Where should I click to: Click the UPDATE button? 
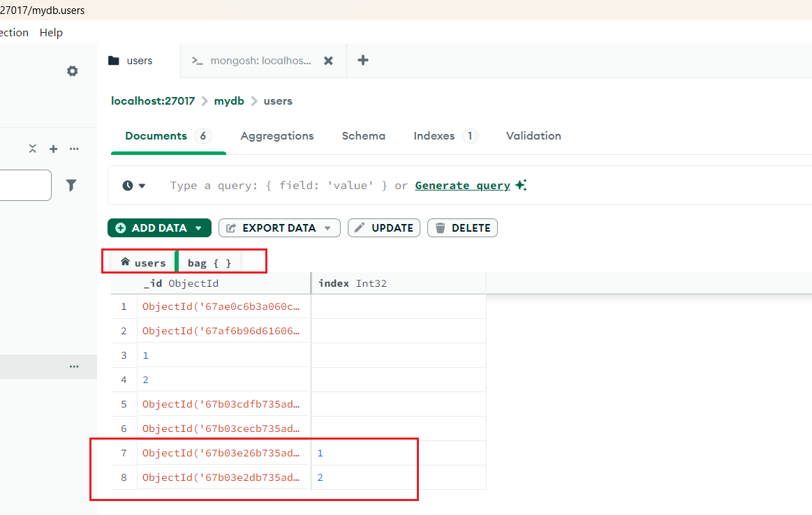tap(384, 228)
